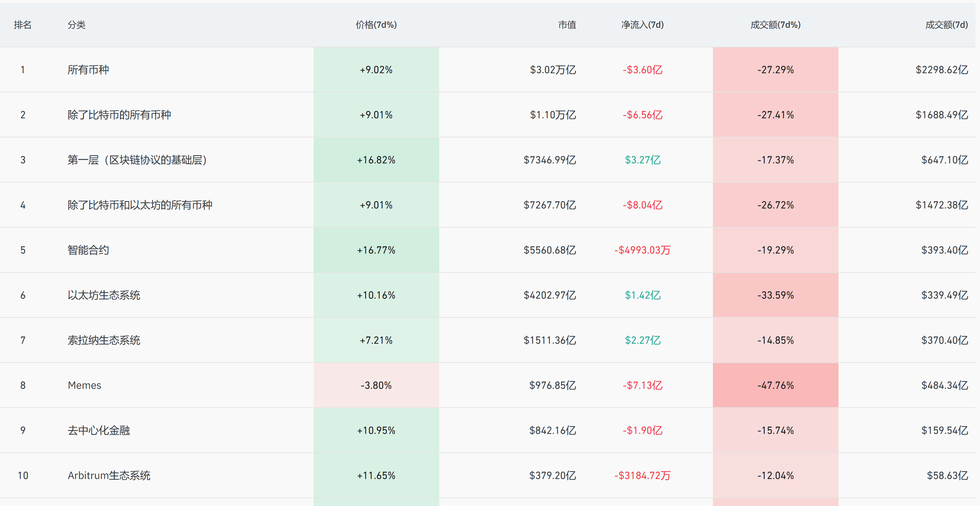Click net inflow -$8.04亿
980x506 pixels.
point(642,205)
